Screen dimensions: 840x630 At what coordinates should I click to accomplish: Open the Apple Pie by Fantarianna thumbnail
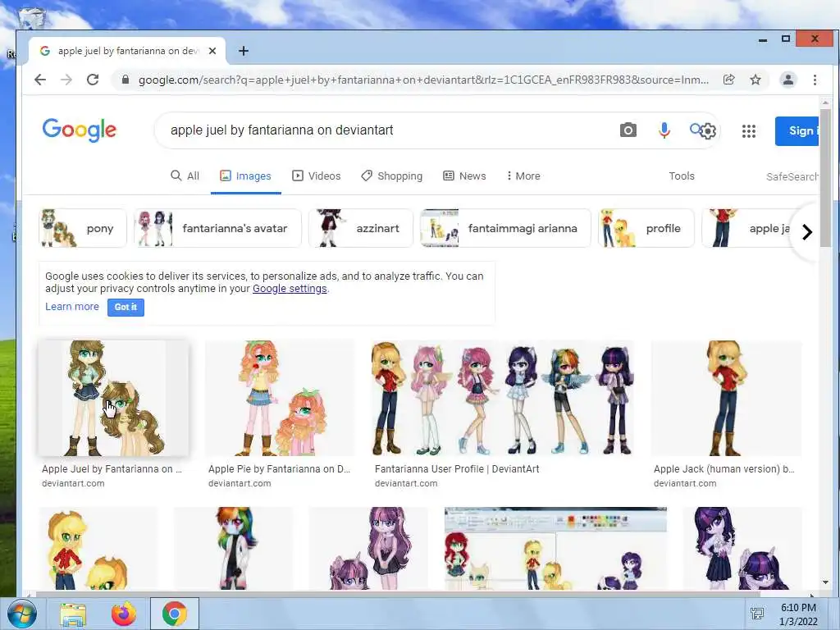[281, 398]
